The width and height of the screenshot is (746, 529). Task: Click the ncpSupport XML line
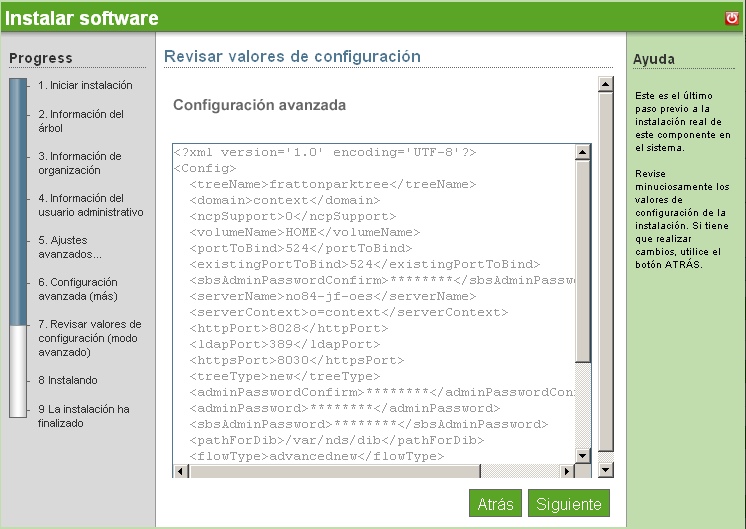[293, 216]
